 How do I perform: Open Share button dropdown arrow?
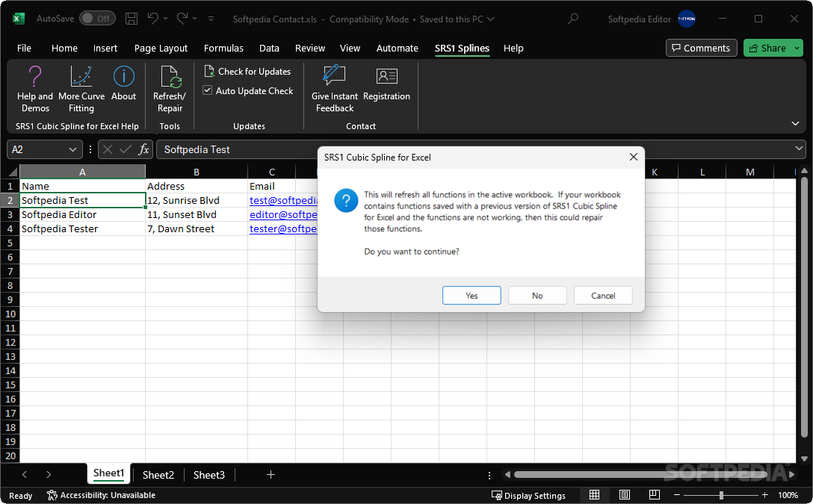pos(797,49)
